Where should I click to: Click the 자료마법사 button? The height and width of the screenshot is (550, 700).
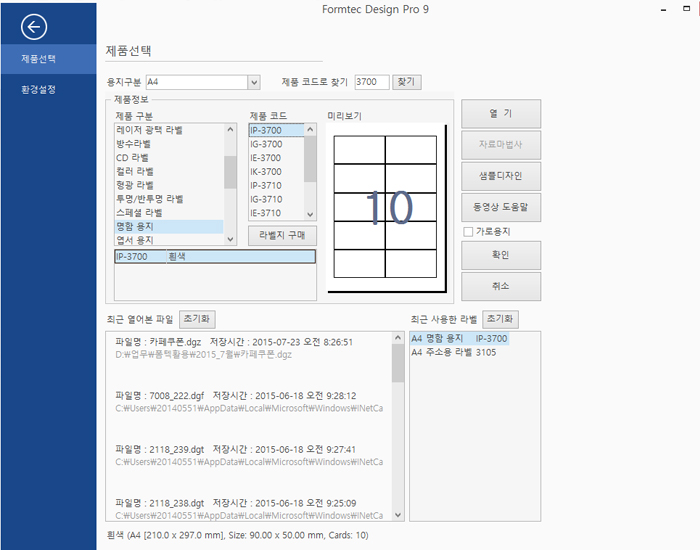(x=501, y=145)
